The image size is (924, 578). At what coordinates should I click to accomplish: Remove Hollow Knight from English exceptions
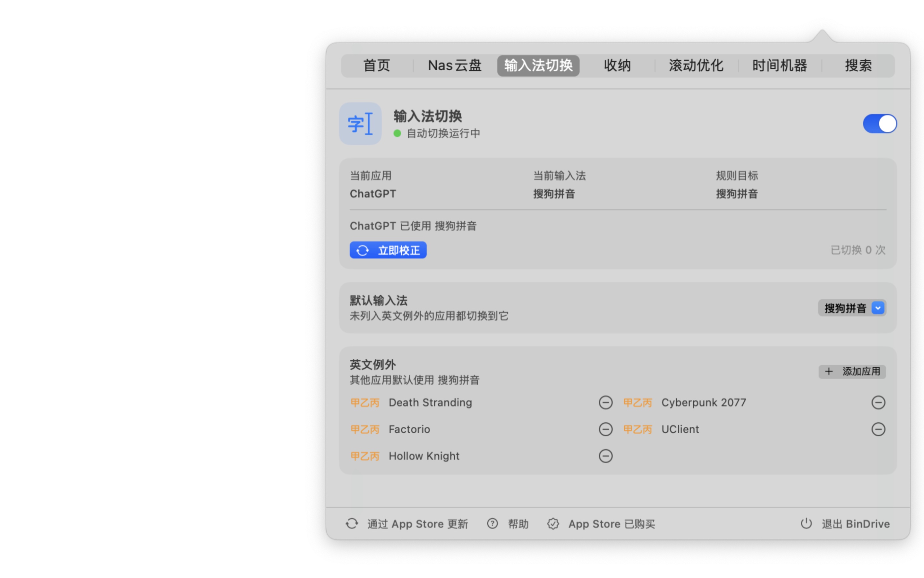pyautogui.click(x=605, y=456)
